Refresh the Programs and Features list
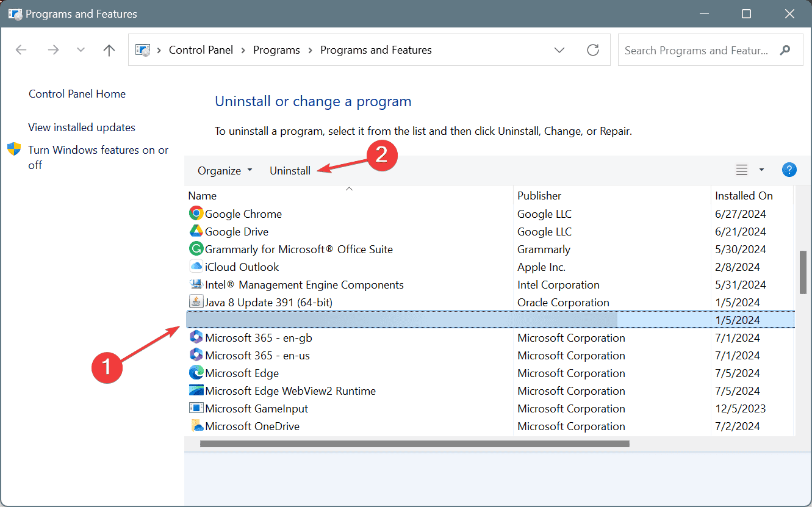812x507 pixels. [593, 50]
